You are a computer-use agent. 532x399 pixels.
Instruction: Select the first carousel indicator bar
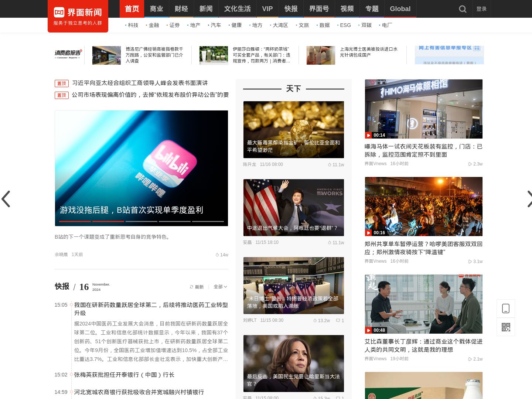pos(75,221)
